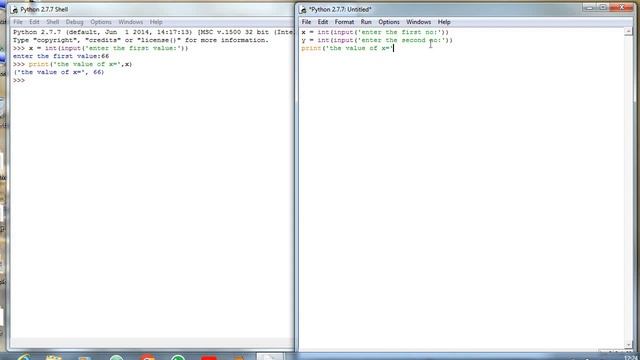
Task: Click Python icon in Shell title bar
Action: pos(15,9)
